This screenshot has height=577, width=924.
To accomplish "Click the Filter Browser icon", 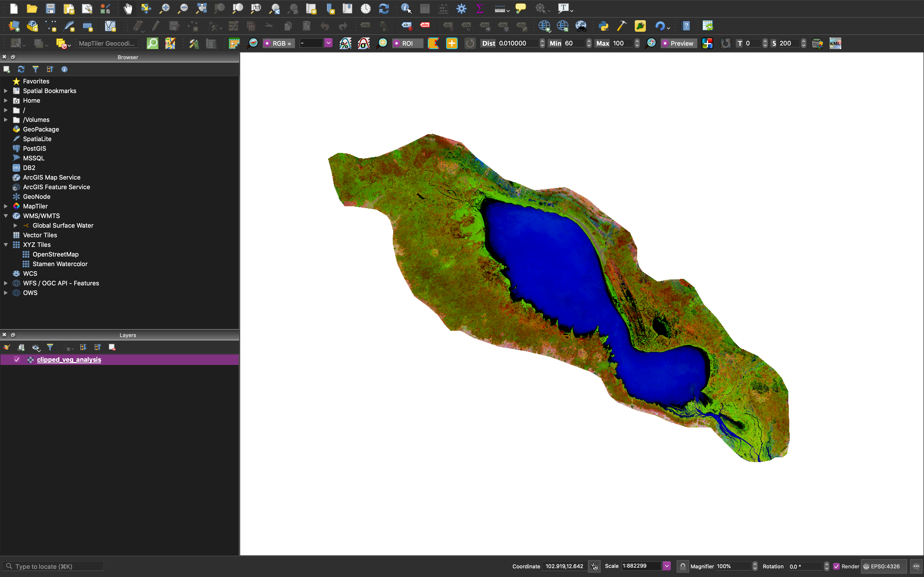I will [36, 69].
